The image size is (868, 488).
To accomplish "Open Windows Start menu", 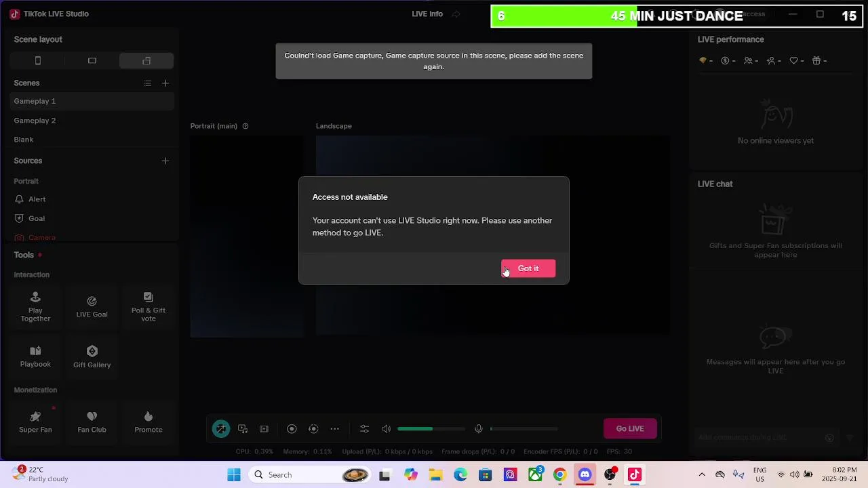I will (234, 475).
